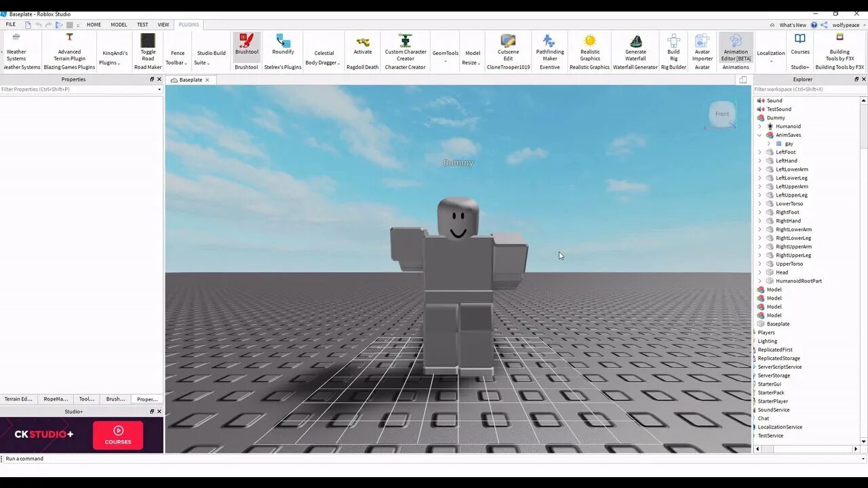Switch to the RopeMa... bottom tab
The height and width of the screenshot is (488, 868).
[56, 399]
